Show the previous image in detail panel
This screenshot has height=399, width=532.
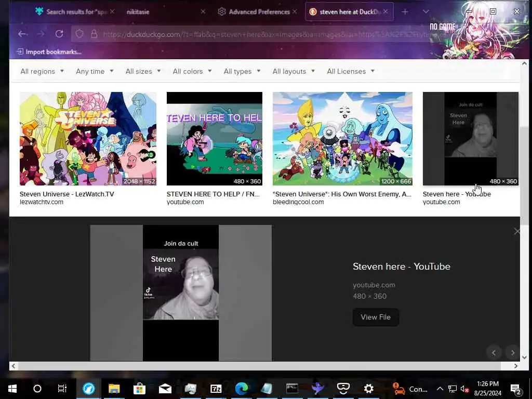pyautogui.click(x=494, y=353)
